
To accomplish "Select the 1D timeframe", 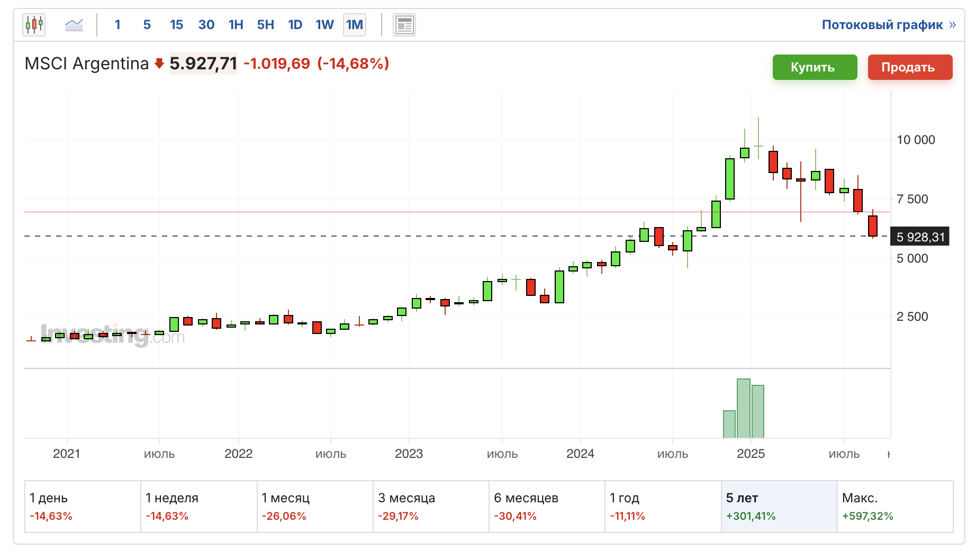I will (294, 24).
